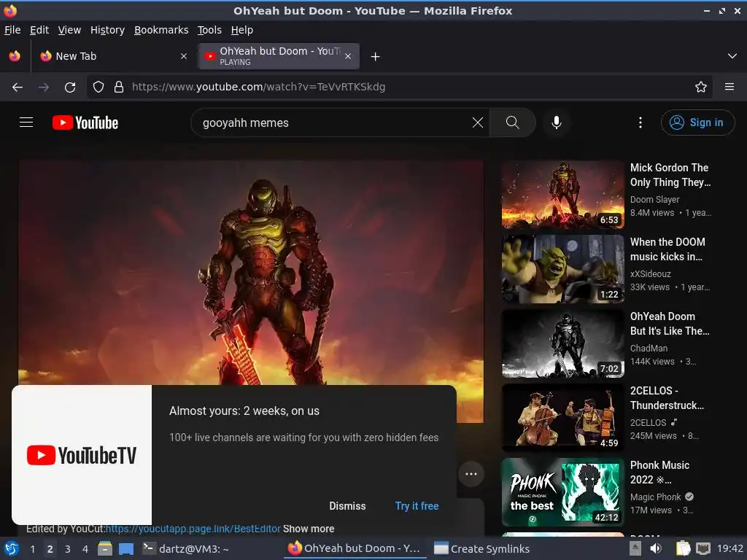Open Firefox application hamburger menu
The width and height of the screenshot is (747, 560).
click(729, 87)
